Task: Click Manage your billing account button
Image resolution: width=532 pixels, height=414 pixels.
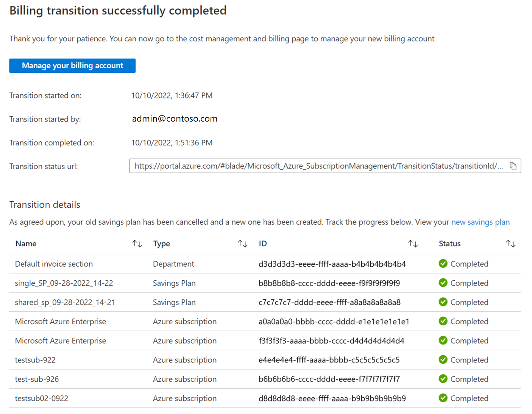Action: (72, 66)
